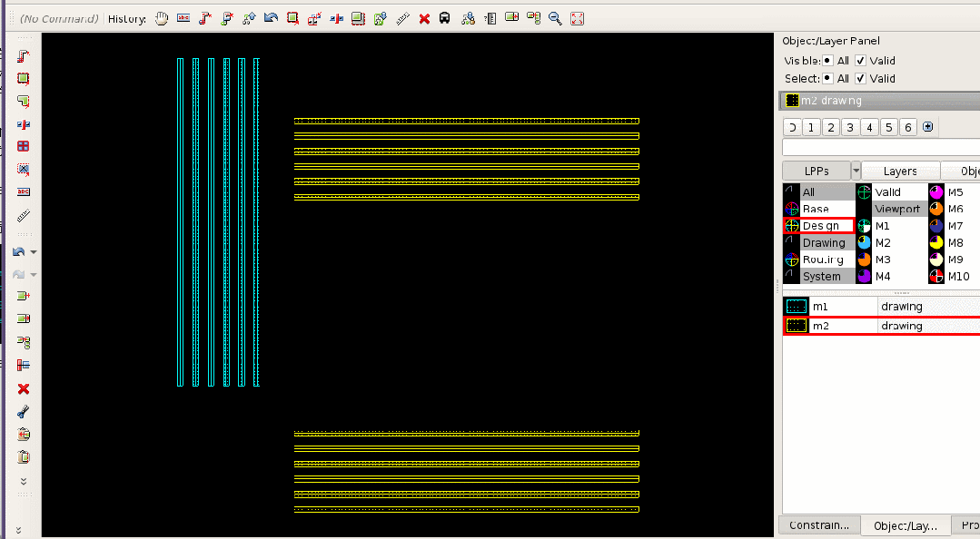
Task: Click the blue array grid icon in left toolbar
Action: click(x=23, y=146)
